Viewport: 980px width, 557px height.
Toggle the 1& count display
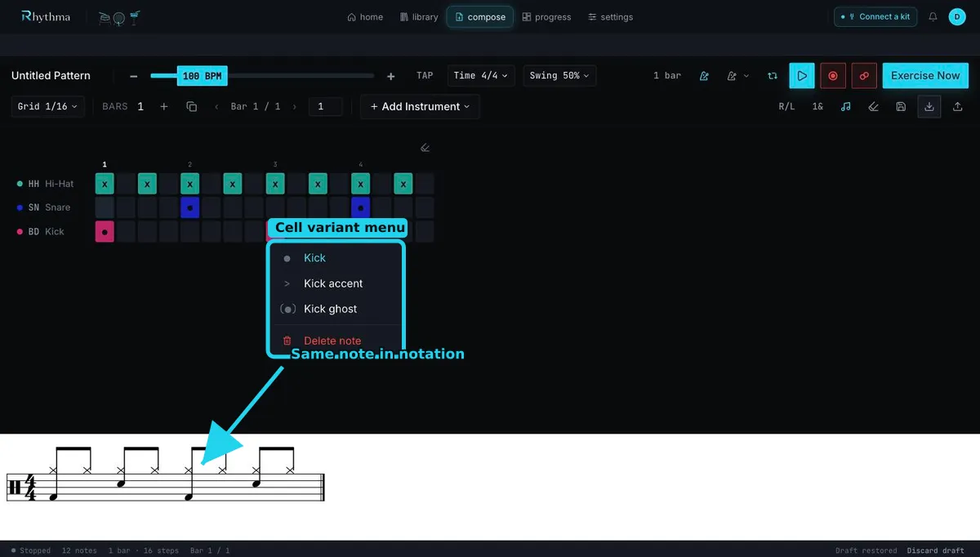pos(817,107)
